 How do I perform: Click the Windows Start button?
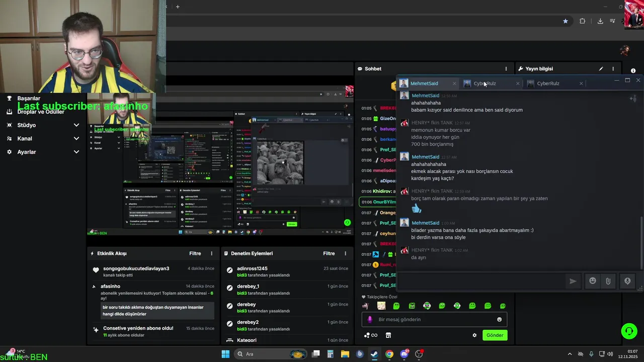[225, 354]
